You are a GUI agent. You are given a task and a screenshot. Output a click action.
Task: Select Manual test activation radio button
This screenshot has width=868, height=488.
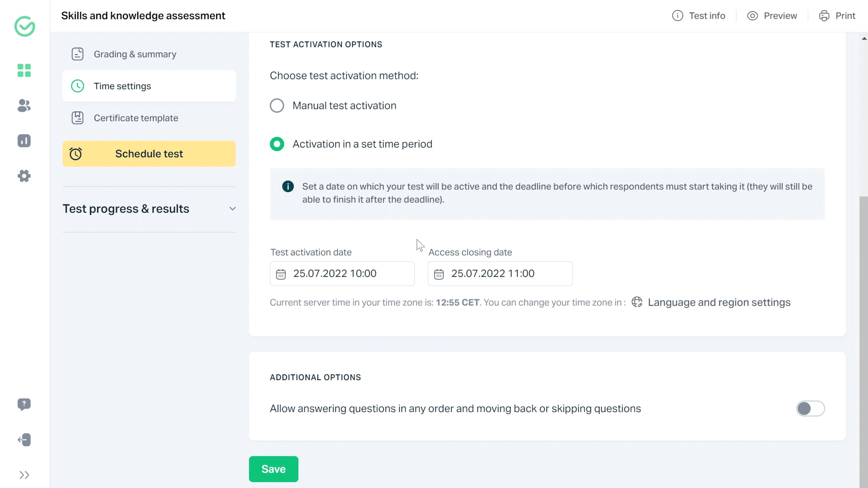pyautogui.click(x=277, y=106)
